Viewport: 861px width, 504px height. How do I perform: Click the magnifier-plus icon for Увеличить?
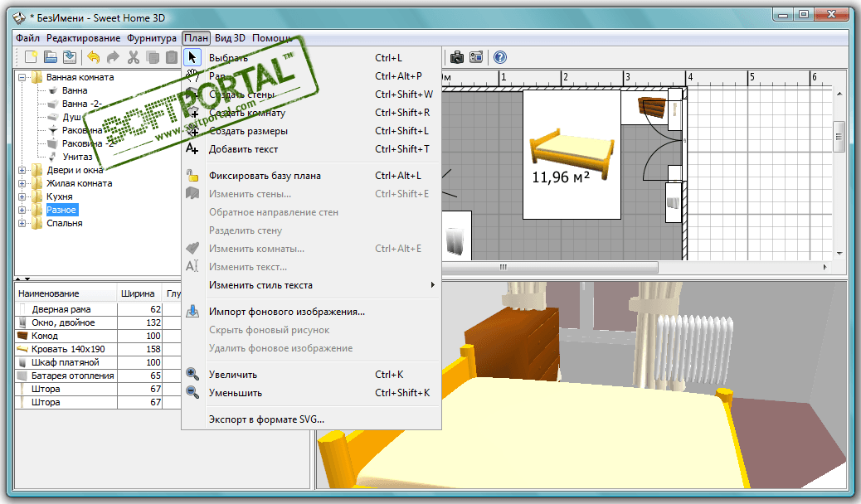coord(192,375)
